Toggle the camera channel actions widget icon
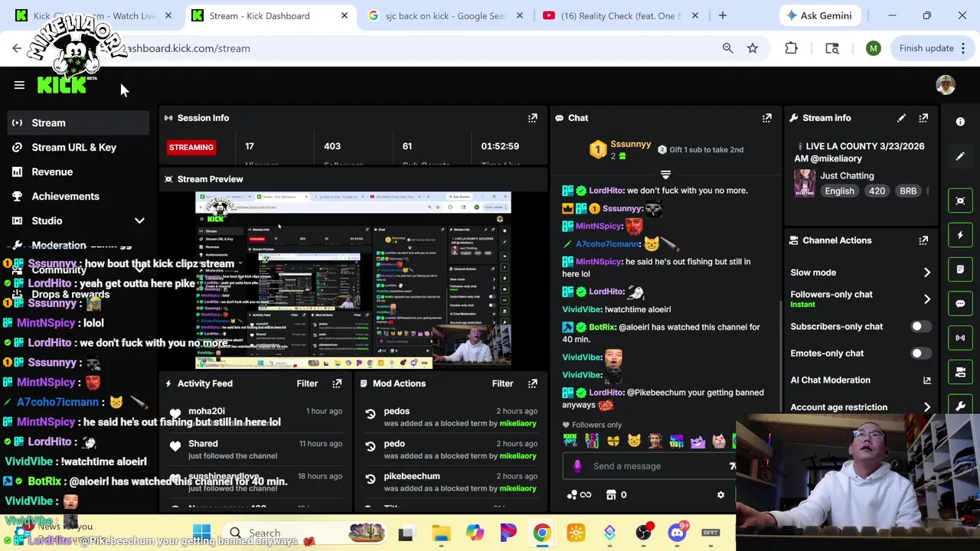 [960, 372]
